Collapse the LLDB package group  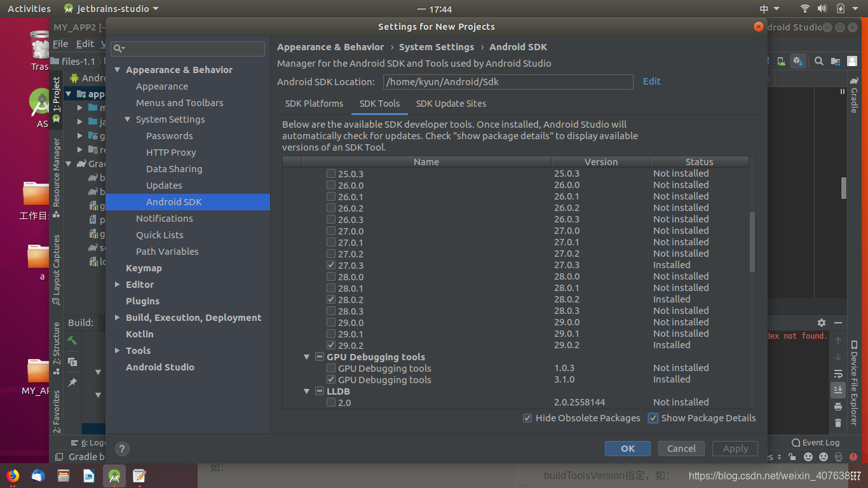pos(307,391)
